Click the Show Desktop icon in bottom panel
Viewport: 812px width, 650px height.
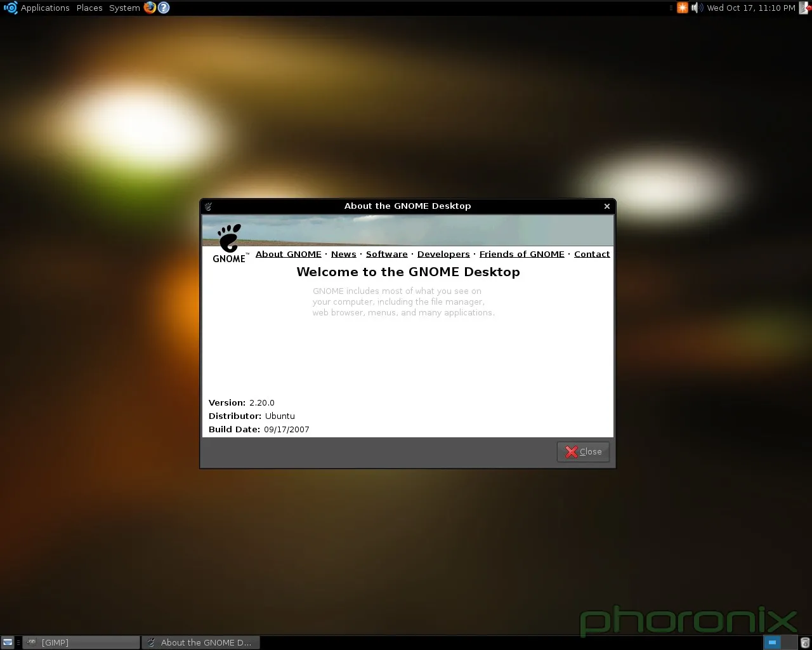click(x=7, y=642)
